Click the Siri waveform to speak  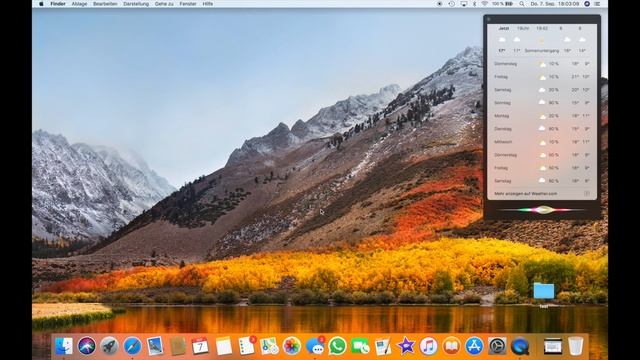(x=542, y=210)
